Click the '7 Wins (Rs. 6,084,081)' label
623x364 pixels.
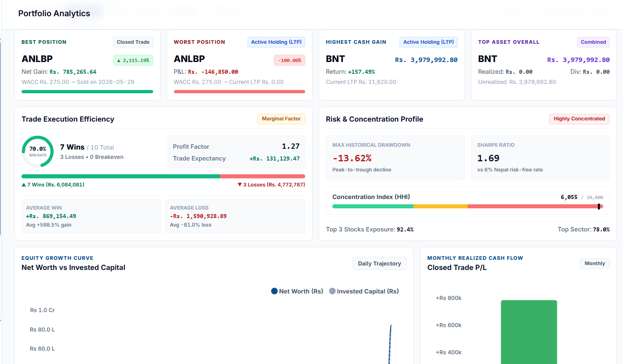(x=53, y=184)
